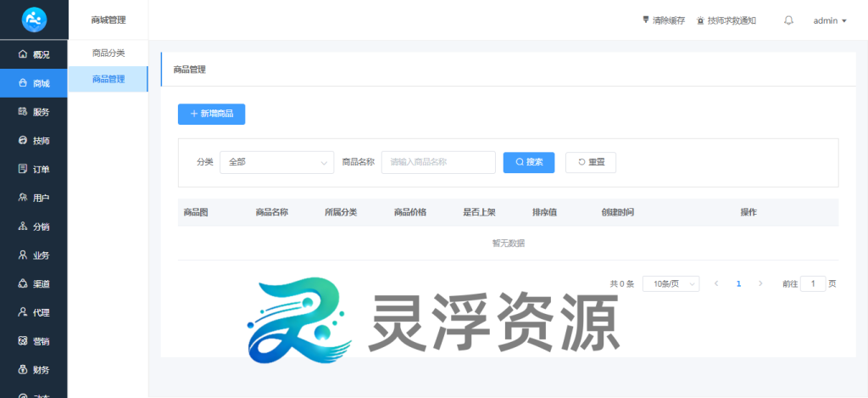Click the app logo in the sidebar

click(x=34, y=20)
